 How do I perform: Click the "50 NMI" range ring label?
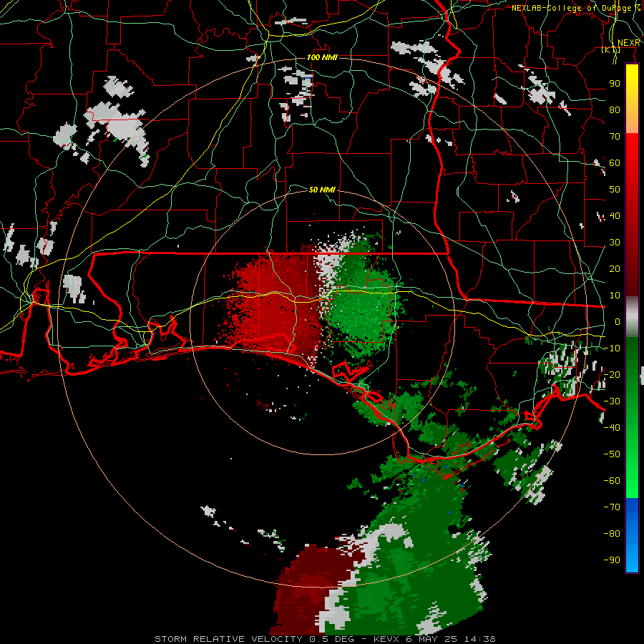click(323, 190)
